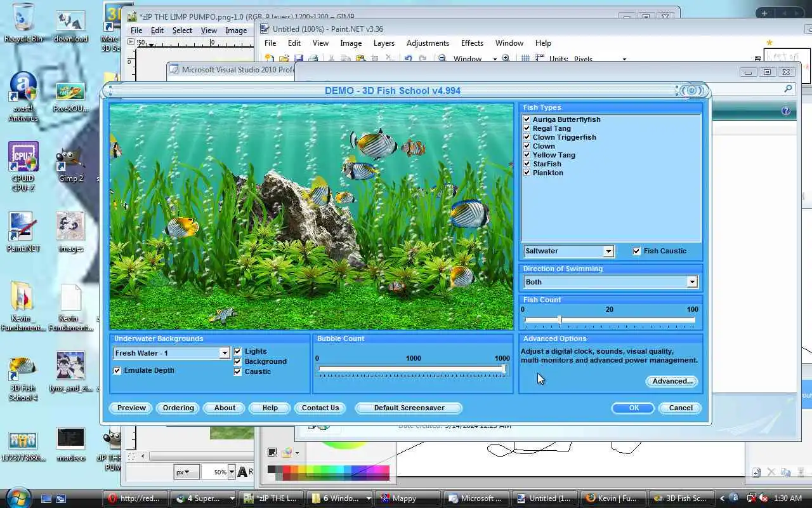Uncheck Auriga Butterflyfish fish type
This screenshot has width=812, height=508.
(527, 119)
